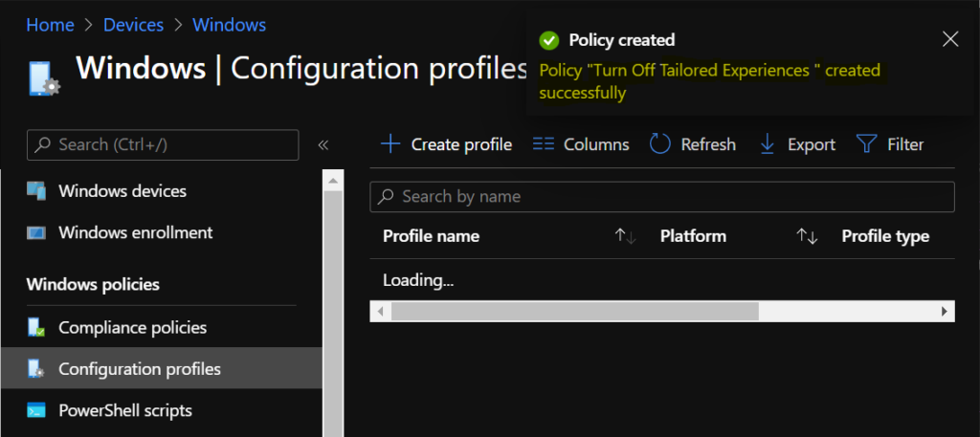Image resolution: width=980 pixels, height=437 pixels.
Task: Click the horizontal scrollbar left arrow
Action: (381, 311)
